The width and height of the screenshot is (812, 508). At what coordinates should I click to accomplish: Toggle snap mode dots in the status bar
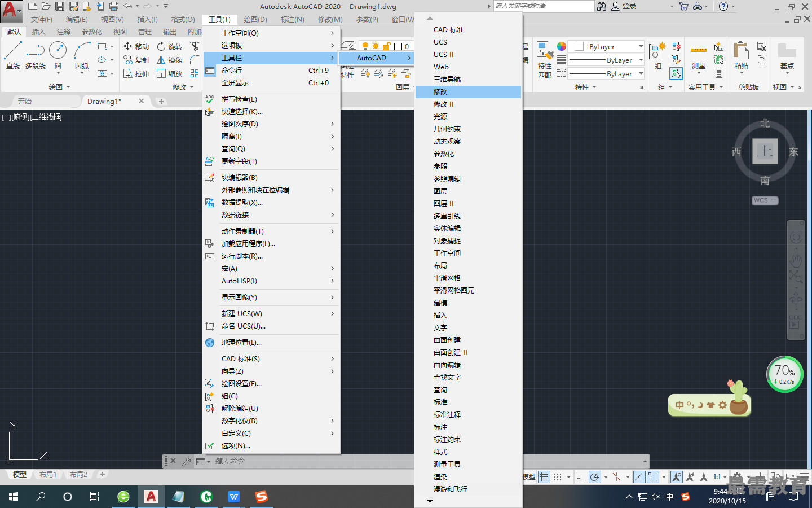[558, 477]
